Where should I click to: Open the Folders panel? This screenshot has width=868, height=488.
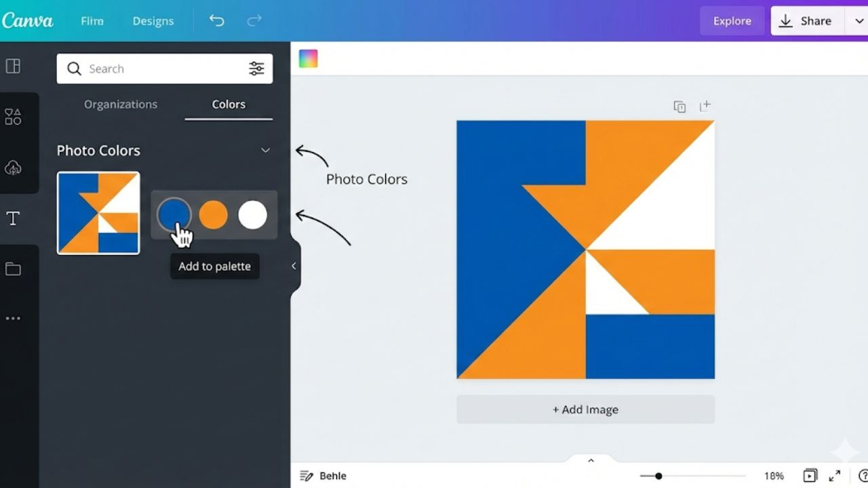13,268
